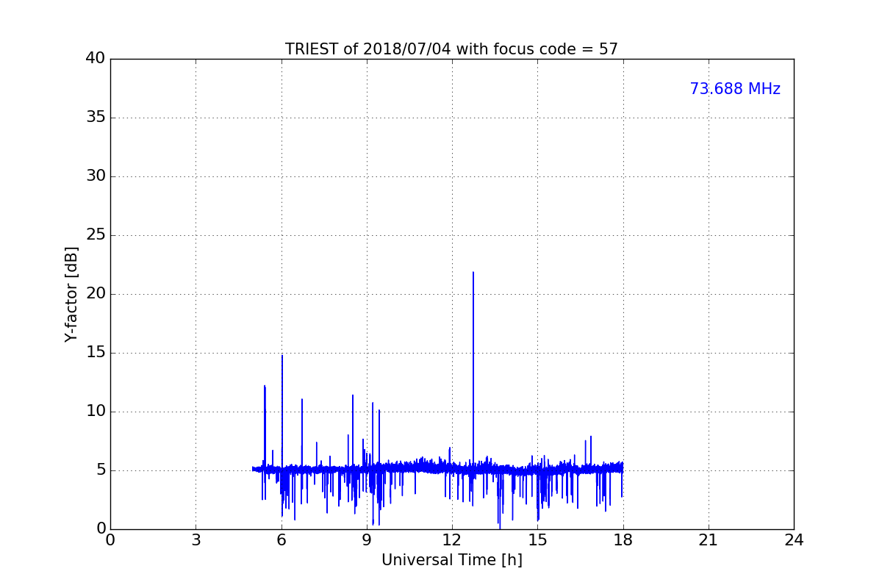Click y-axis tick label '10'
Viewport: 882px width, 588px height.
point(96,411)
